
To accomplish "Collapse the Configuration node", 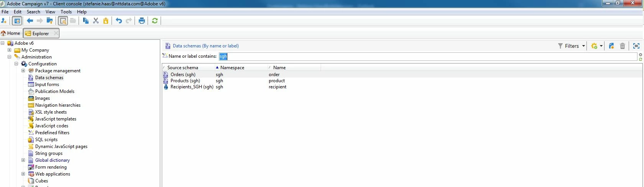I will tap(16, 64).
